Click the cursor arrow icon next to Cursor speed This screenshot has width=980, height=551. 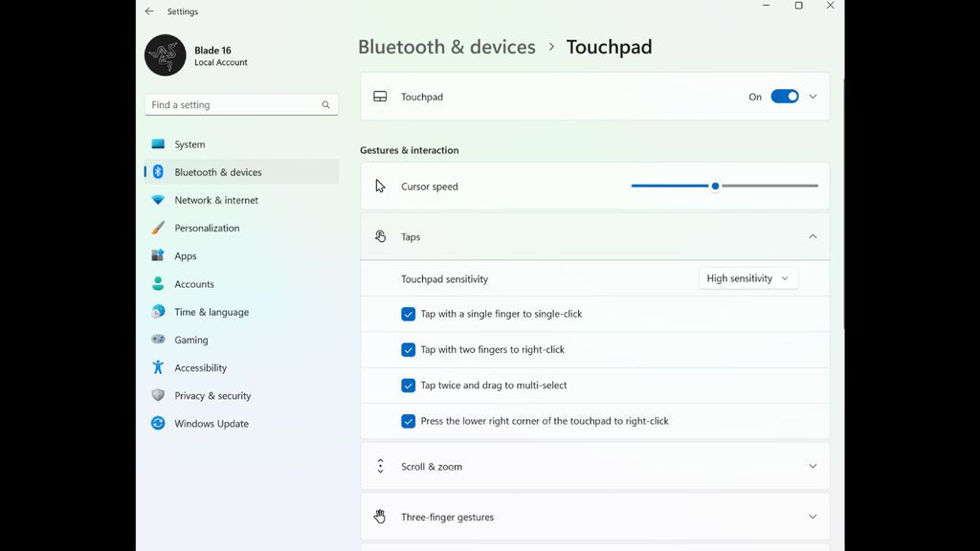(x=380, y=185)
